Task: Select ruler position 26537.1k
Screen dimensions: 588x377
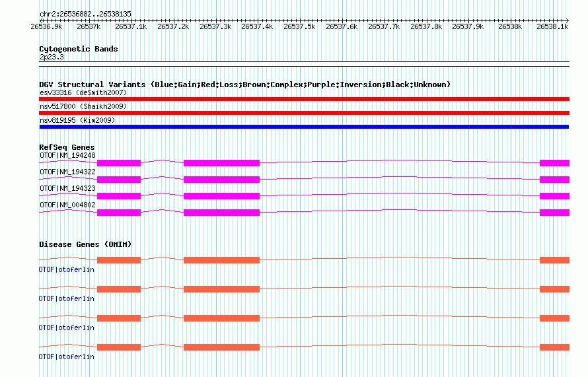Action: pos(131,26)
